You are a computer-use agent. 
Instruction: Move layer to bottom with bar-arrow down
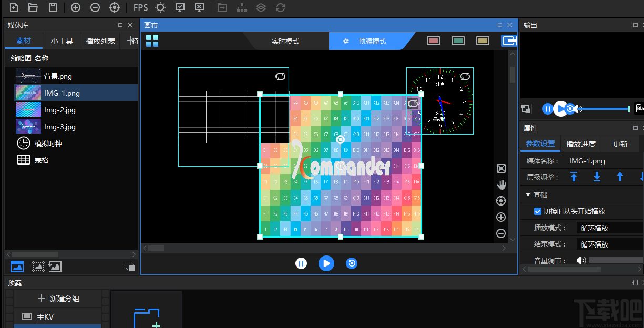click(x=597, y=177)
